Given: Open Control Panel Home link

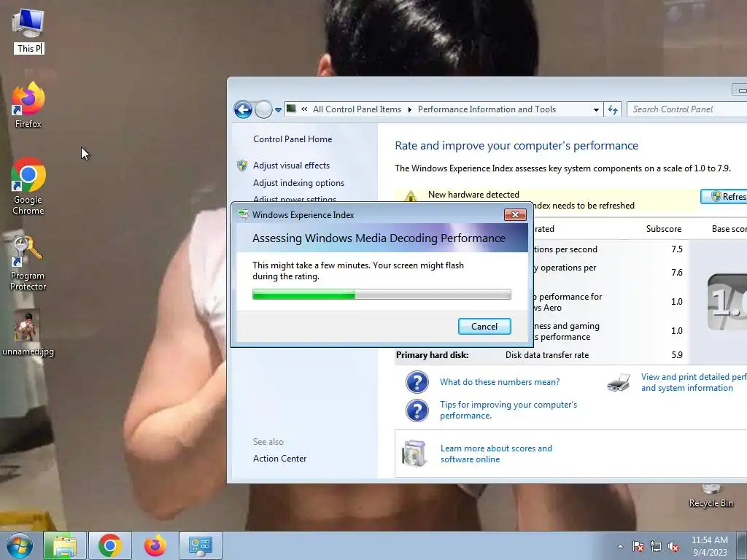Looking at the screenshot, I should click(293, 139).
